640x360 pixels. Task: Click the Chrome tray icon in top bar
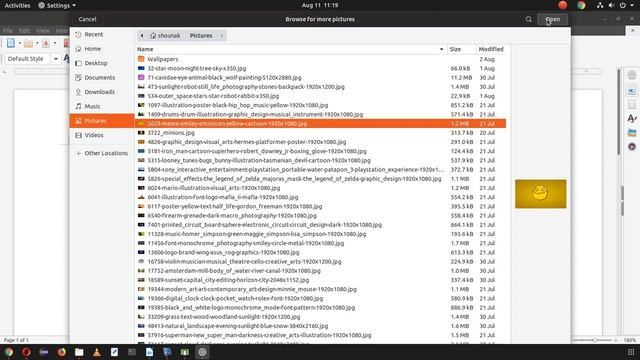[x=581, y=5]
